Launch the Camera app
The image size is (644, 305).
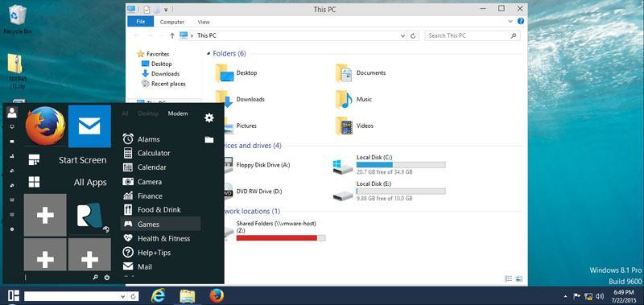142,181
